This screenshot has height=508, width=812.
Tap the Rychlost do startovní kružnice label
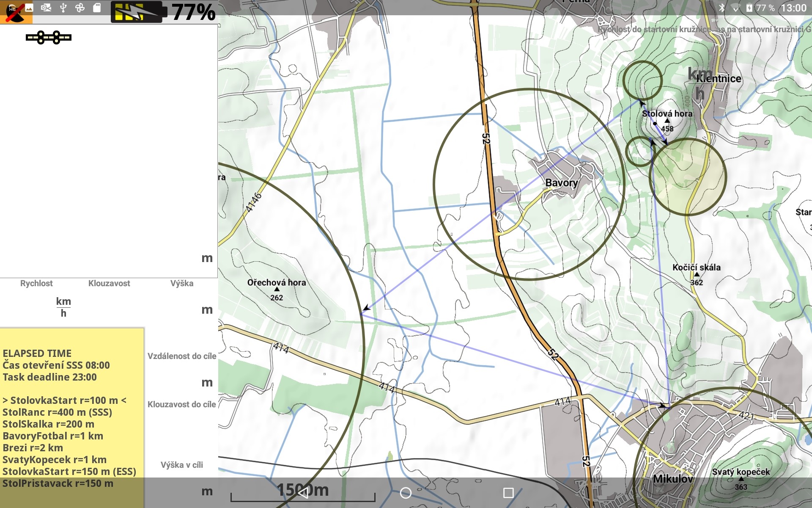pos(655,29)
